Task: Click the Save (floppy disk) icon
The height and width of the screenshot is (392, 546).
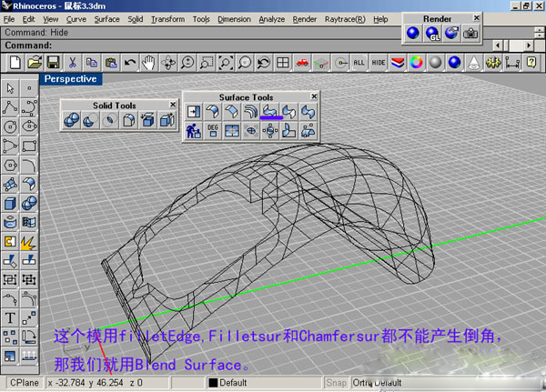Action: (x=54, y=62)
